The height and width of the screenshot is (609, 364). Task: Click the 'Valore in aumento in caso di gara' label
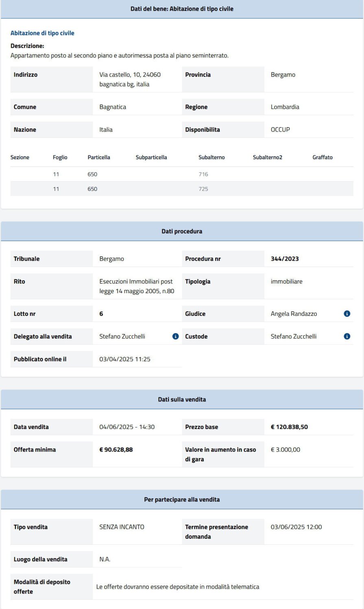coord(221,454)
